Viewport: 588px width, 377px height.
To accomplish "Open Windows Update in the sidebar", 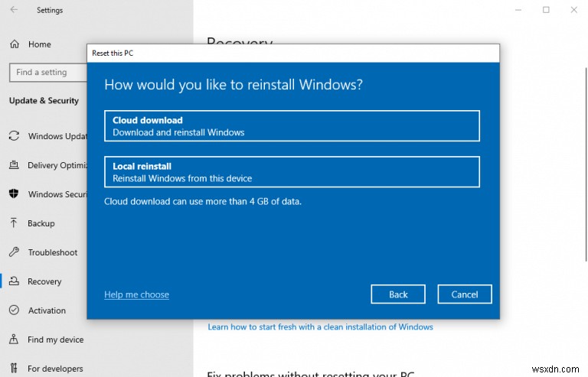I will 57,136.
